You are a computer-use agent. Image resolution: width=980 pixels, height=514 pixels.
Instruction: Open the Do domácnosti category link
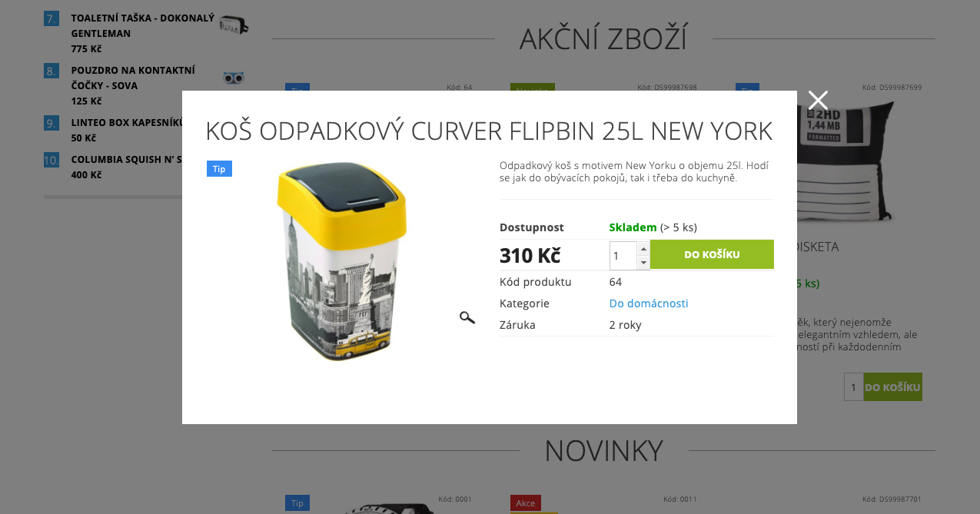pyautogui.click(x=649, y=303)
